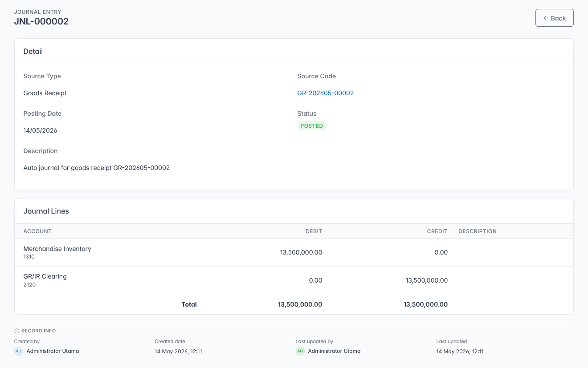The image size is (588, 368).
Task: Click the posting date 14/05/2026
Action: (x=40, y=130)
